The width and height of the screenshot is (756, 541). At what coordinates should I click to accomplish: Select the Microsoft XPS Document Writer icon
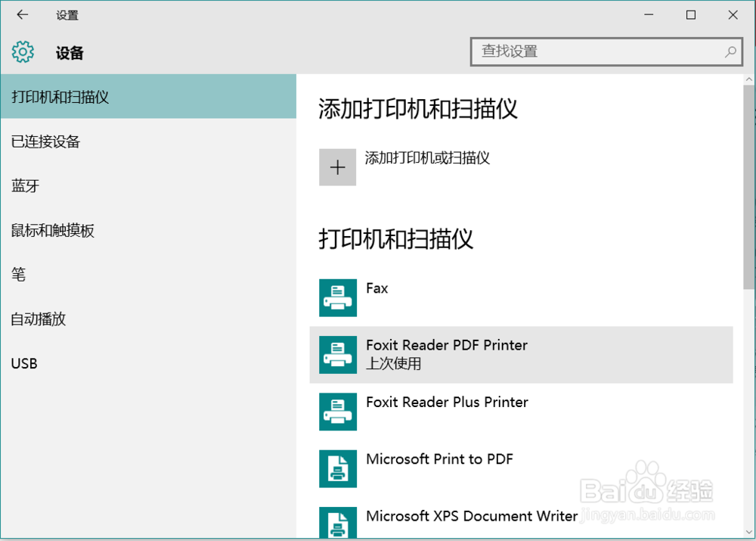click(x=338, y=522)
